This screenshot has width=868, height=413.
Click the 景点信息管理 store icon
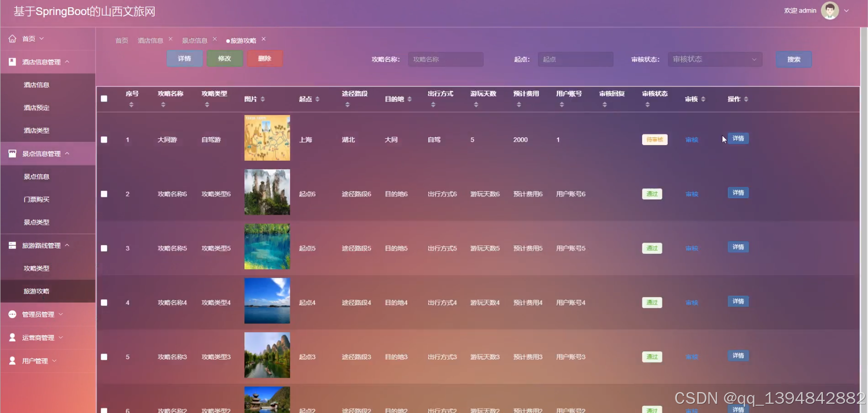pyautogui.click(x=12, y=153)
